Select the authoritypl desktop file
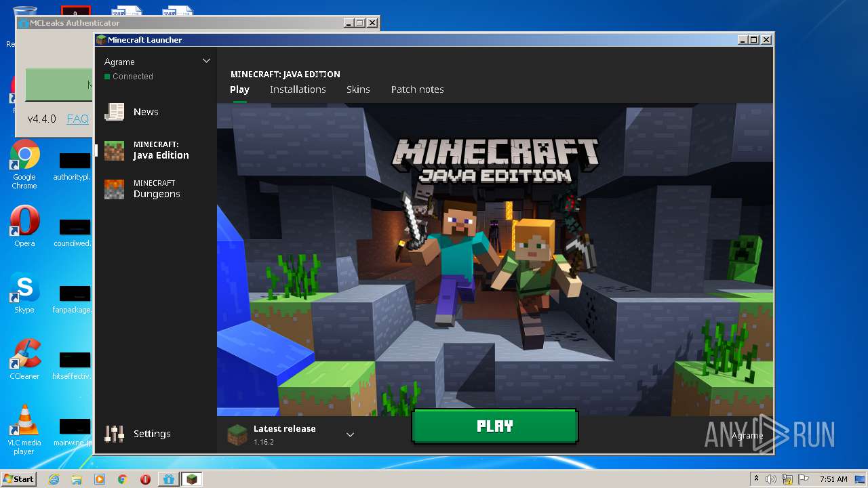The image size is (868, 488). pos(74,167)
